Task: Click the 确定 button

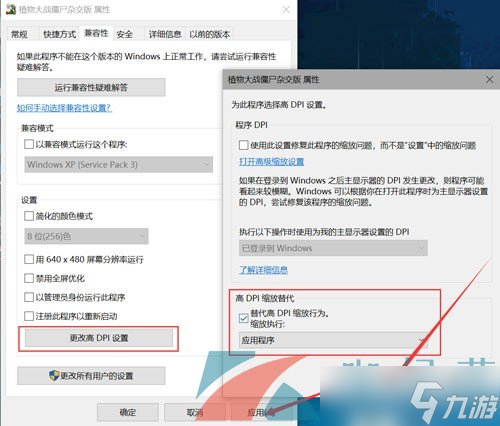Action: click(128, 412)
